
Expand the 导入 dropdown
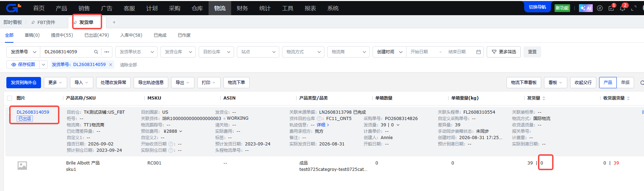coord(81,83)
